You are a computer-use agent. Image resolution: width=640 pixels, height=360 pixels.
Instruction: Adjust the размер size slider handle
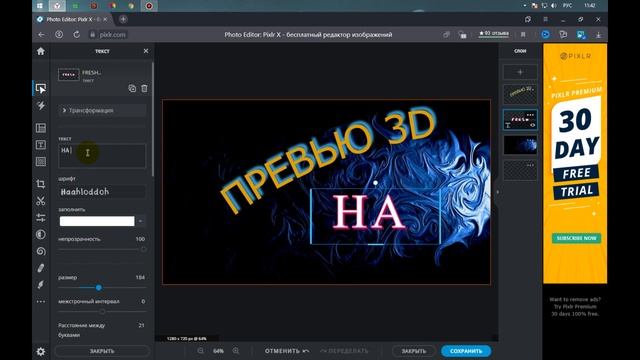[99, 288]
